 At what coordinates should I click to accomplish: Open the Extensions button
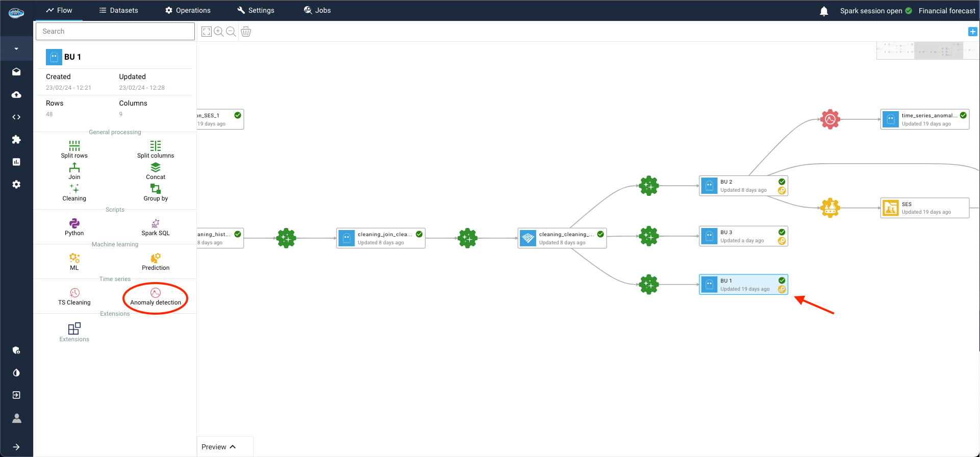(74, 332)
